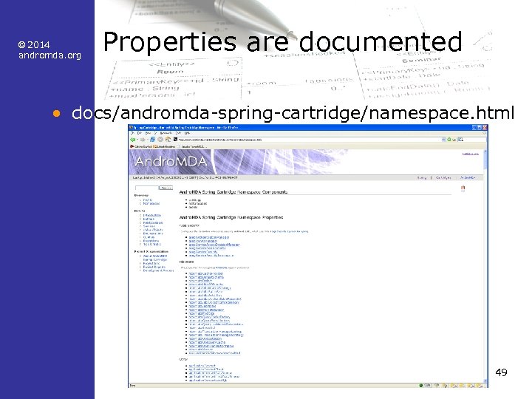Click the AndroMDA link in the top breadcrumb

(468, 178)
